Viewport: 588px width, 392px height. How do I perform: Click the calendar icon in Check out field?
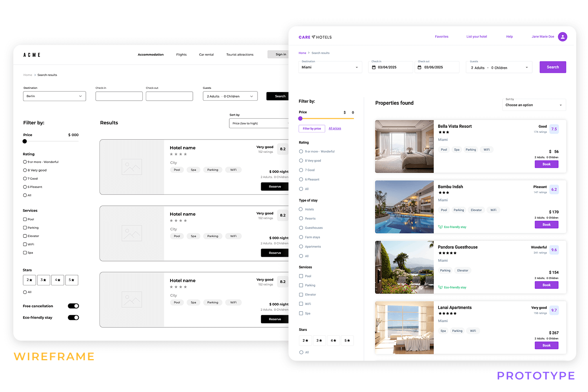tap(419, 67)
